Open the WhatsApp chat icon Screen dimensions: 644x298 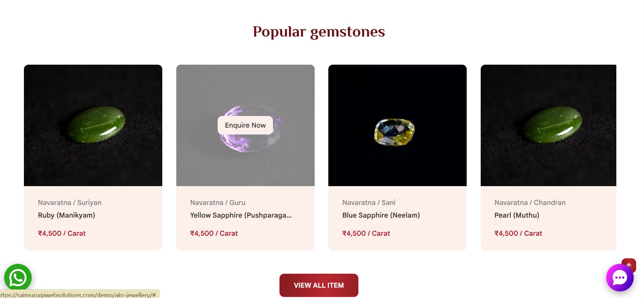click(x=18, y=277)
